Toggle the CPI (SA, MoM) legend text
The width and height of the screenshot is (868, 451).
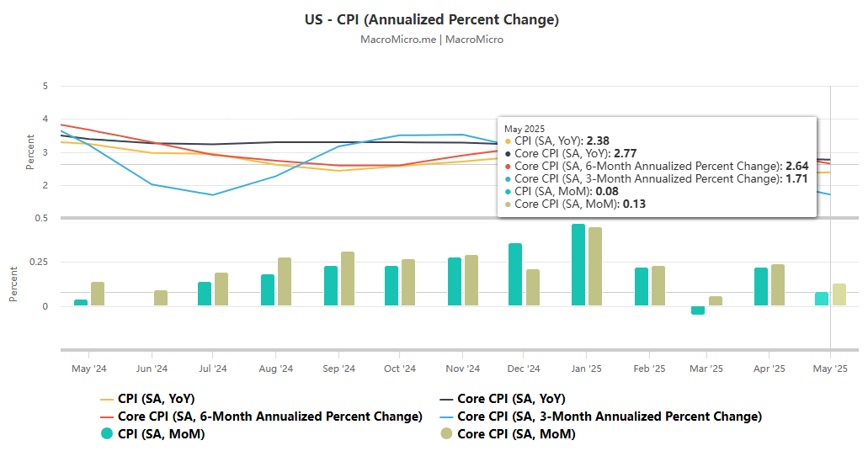click(161, 434)
